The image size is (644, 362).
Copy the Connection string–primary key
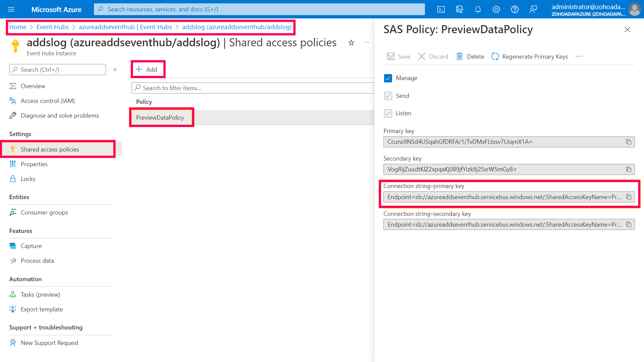click(629, 197)
